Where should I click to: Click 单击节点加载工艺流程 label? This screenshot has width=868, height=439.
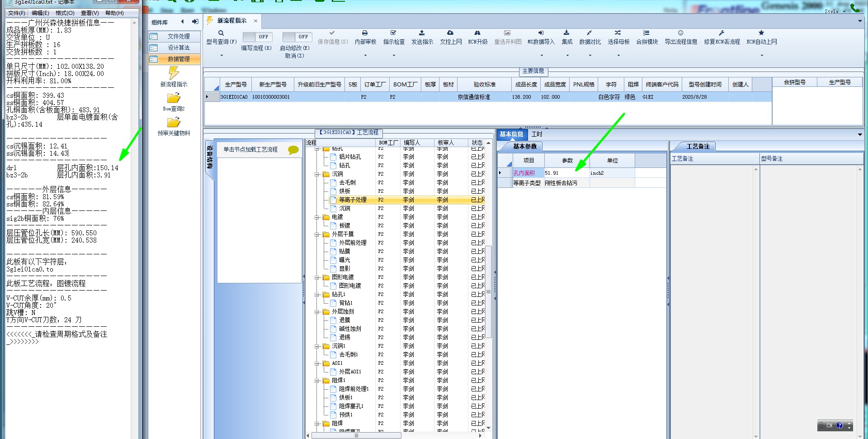[250, 150]
